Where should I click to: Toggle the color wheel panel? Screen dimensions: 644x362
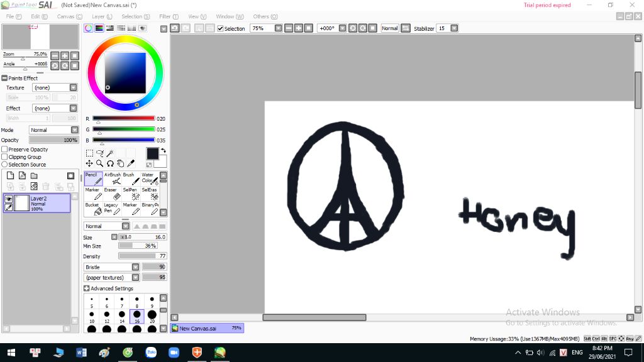pyautogui.click(x=88, y=28)
